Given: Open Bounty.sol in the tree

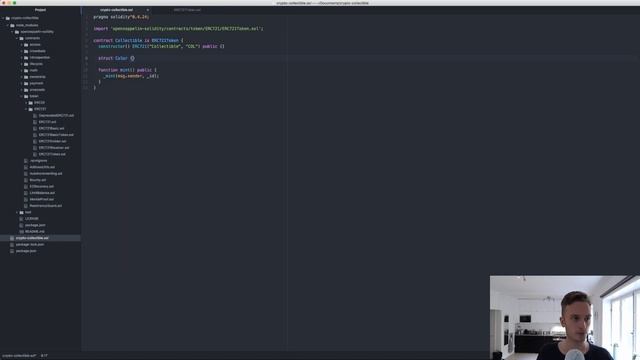Looking at the screenshot, I should pos(38,180).
